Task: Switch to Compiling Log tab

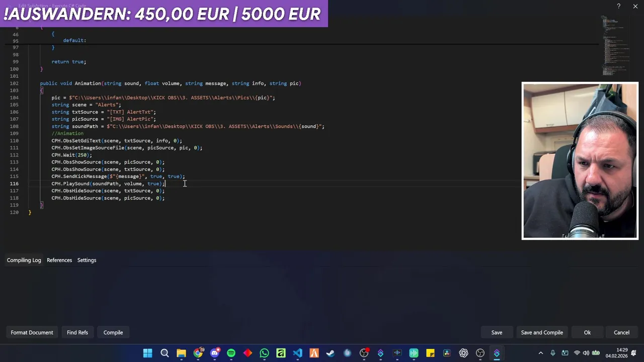Action: tap(24, 260)
